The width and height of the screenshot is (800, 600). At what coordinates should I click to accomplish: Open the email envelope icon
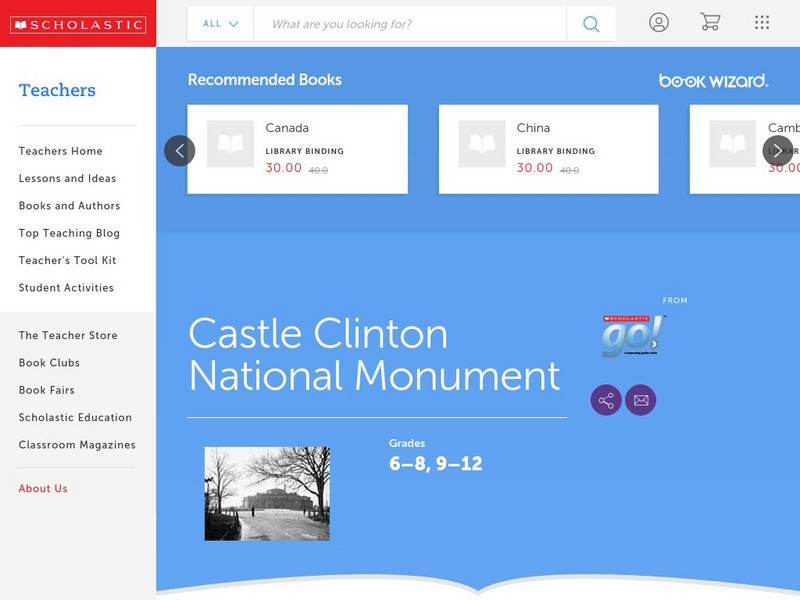click(x=641, y=400)
